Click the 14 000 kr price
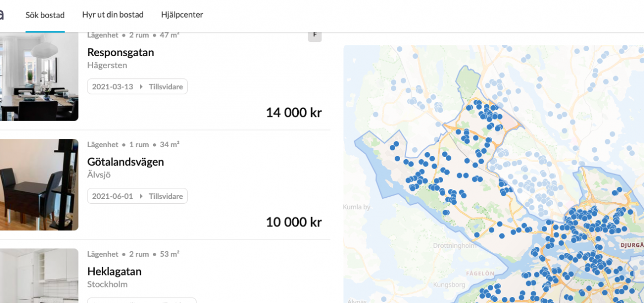The width and height of the screenshot is (644, 303). point(294,112)
